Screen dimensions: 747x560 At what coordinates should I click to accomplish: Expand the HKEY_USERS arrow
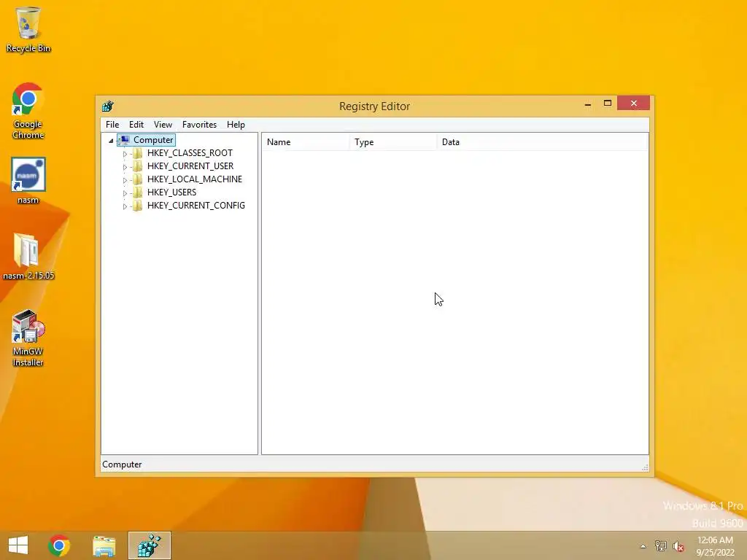125,193
